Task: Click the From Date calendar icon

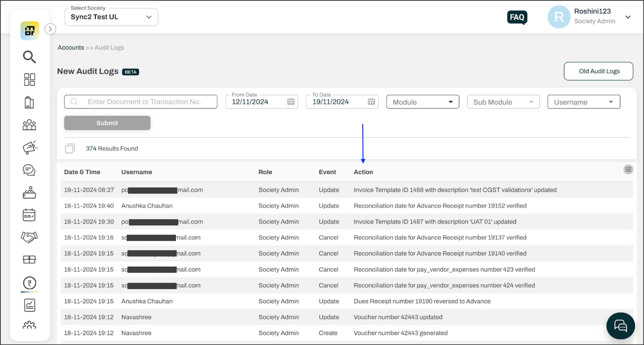Action: (291, 102)
